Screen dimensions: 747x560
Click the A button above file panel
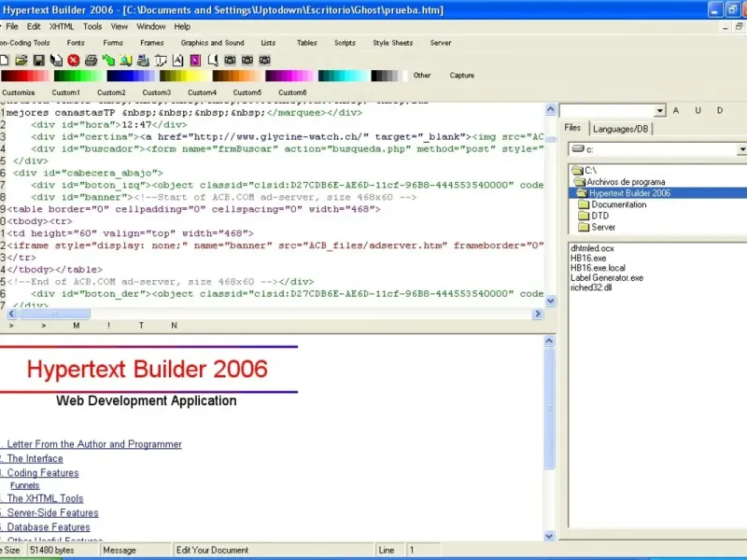pyautogui.click(x=675, y=110)
